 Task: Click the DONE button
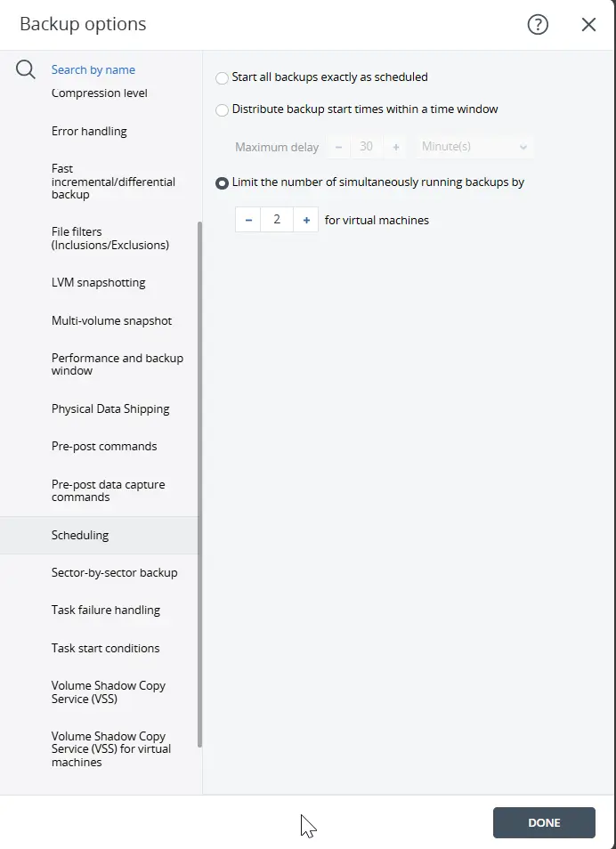pos(544,822)
